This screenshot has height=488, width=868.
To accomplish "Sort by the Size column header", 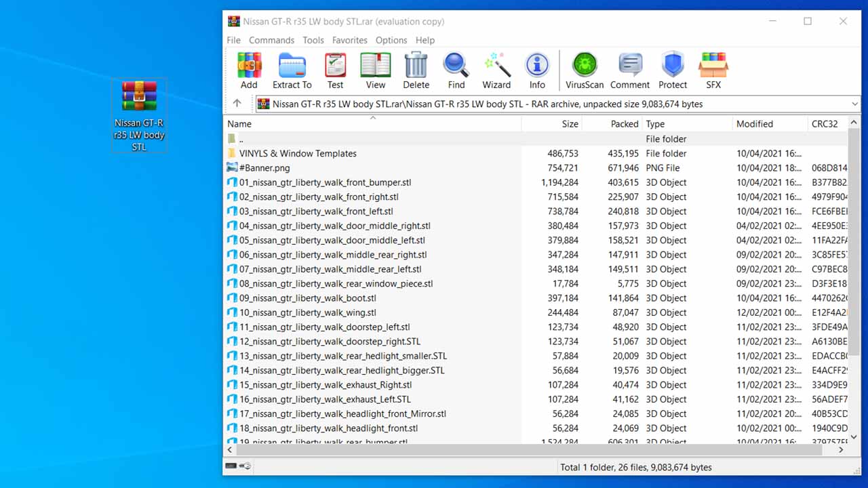I will [551, 123].
